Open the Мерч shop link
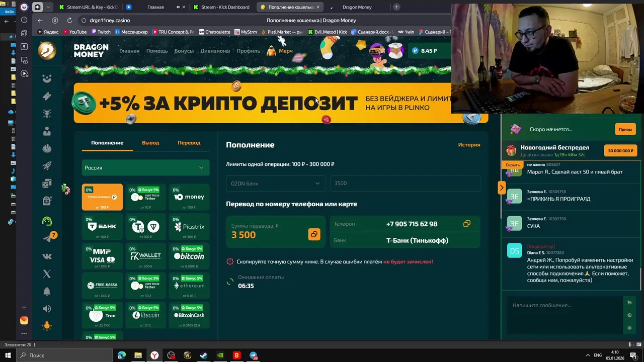644x362 pixels. coord(280,51)
